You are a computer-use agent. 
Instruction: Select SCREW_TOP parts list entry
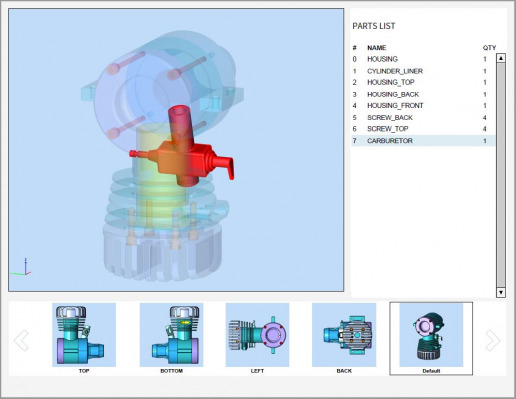point(423,129)
